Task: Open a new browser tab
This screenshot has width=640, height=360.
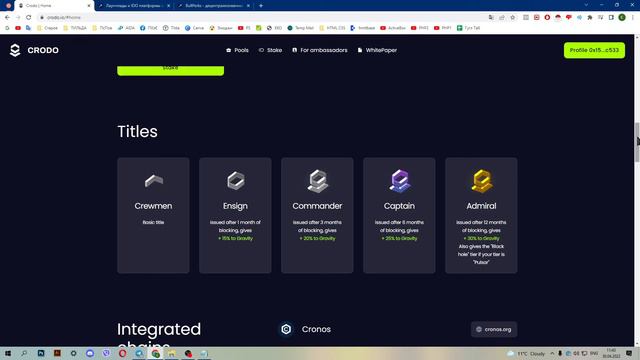Action: point(261,6)
